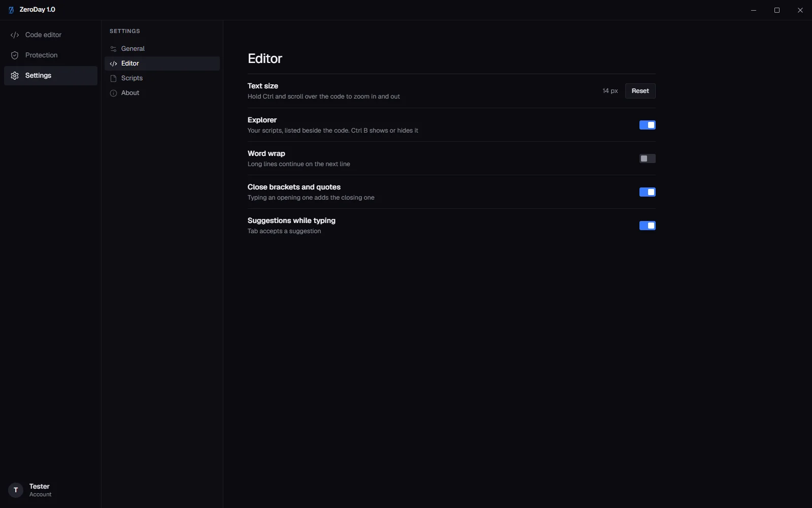Disable the Explorer toggle
This screenshot has width=812, height=508.
click(648, 125)
